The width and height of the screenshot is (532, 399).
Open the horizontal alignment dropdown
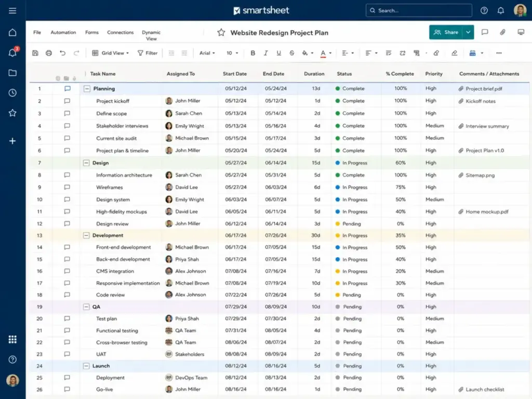pyautogui.click(x=371, y=53)
